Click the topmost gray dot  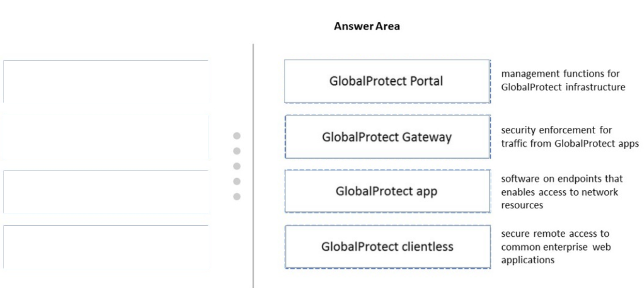[x=237, y=136]
